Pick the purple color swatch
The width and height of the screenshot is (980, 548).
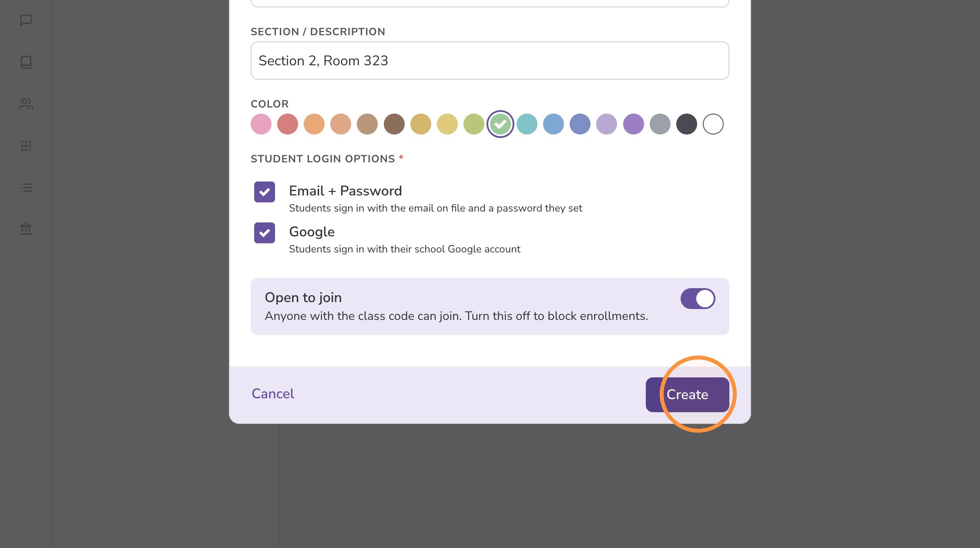coord(634,124)
